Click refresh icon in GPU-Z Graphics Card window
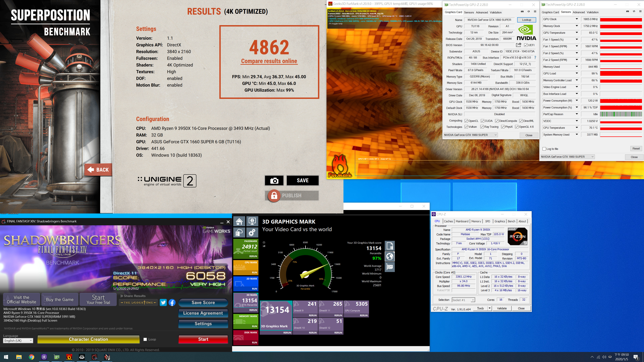The width and height of the screenshot is (644, 362). (x=528, y=12)
